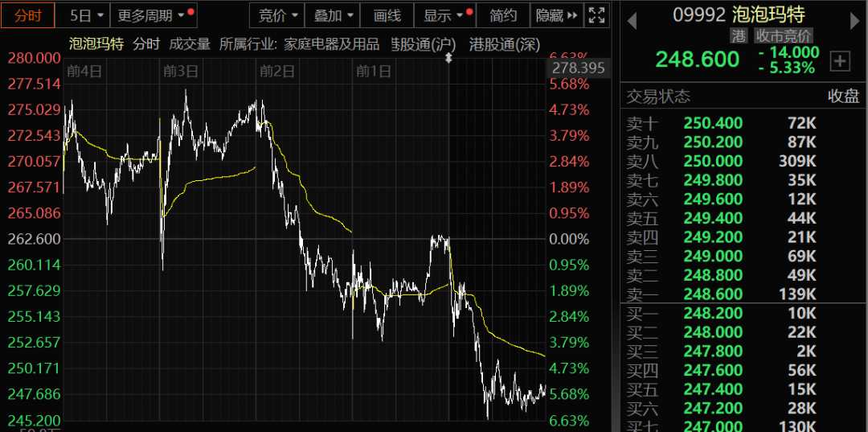Toggle the 简约 simple view mode

pyautogui.click(x=502, y=15)
